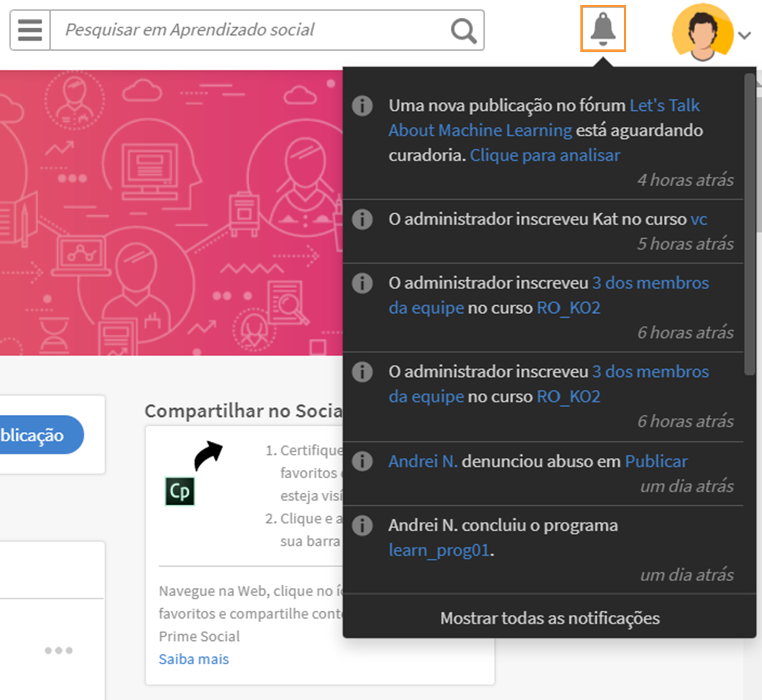Viewport: 762px width, 700px height.
Task: Click the Clique para analisar link
Action: point(545,155)
